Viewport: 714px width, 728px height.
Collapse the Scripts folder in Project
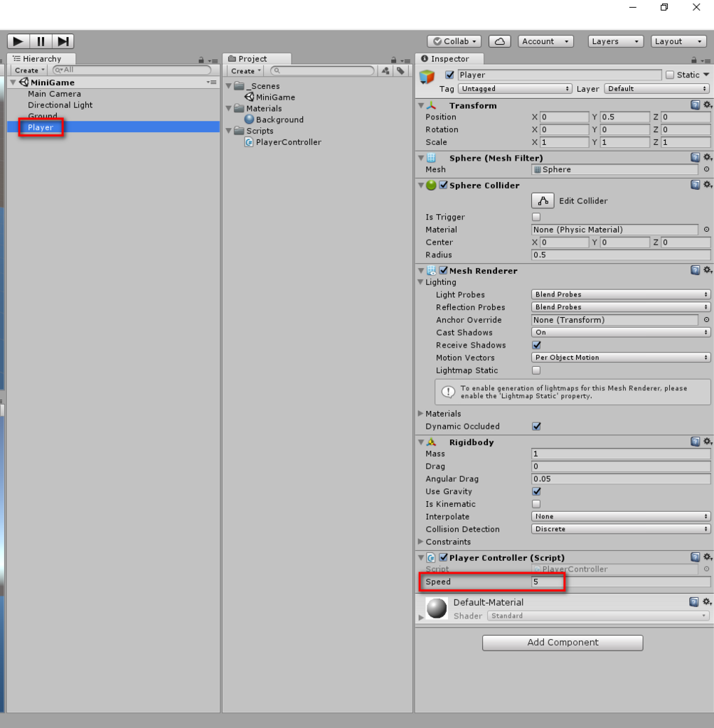pyautogui.click(x=228, y=131)
